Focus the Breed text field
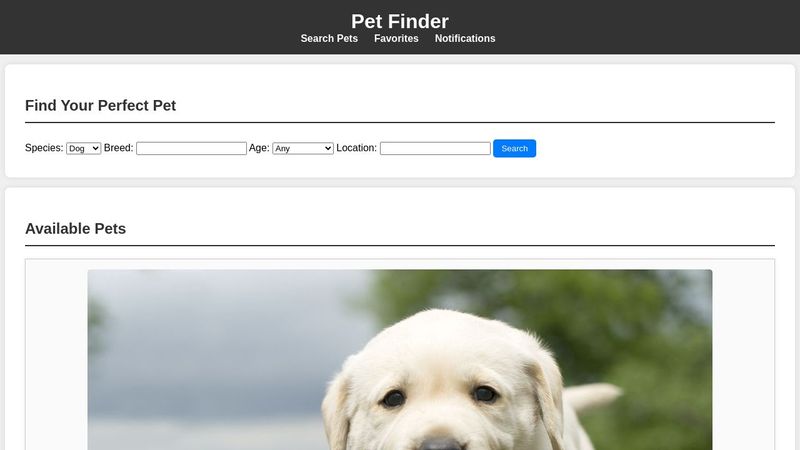 pyautogui.click(x=191, y=148)
